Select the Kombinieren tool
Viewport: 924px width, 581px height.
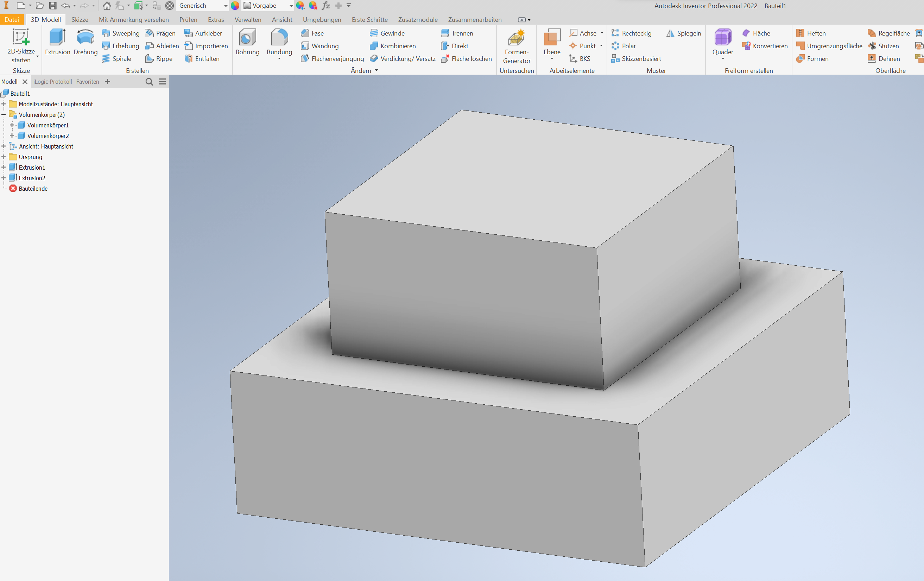[393, 46]
